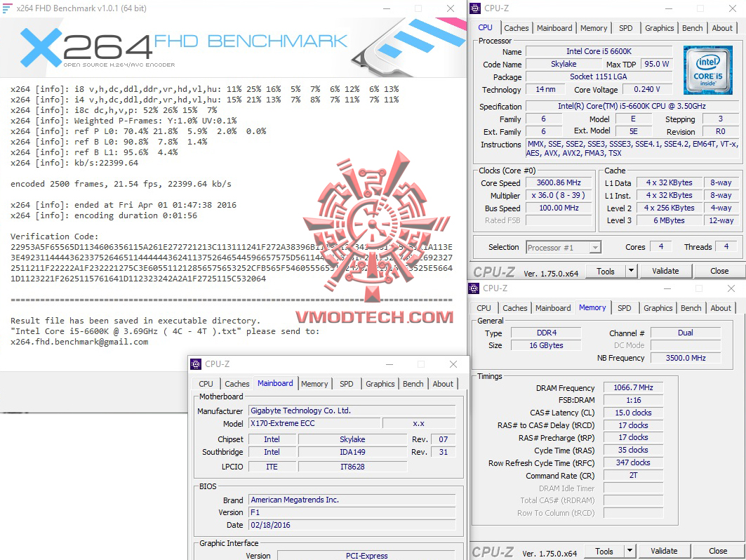Image resolution: width=746 pixels, height=560 pixels.
Task: Click Tools button in Memory CPU-Z window
Action: (x=604, y=551)
